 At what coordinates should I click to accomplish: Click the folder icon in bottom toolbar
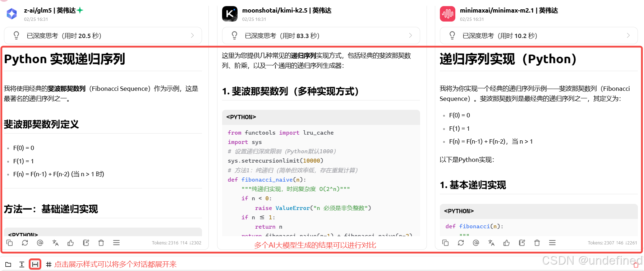coord(8,265)
